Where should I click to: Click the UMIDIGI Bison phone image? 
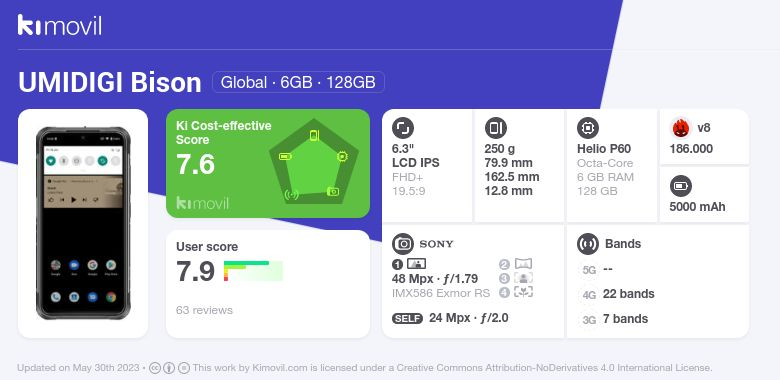[83, 223]
